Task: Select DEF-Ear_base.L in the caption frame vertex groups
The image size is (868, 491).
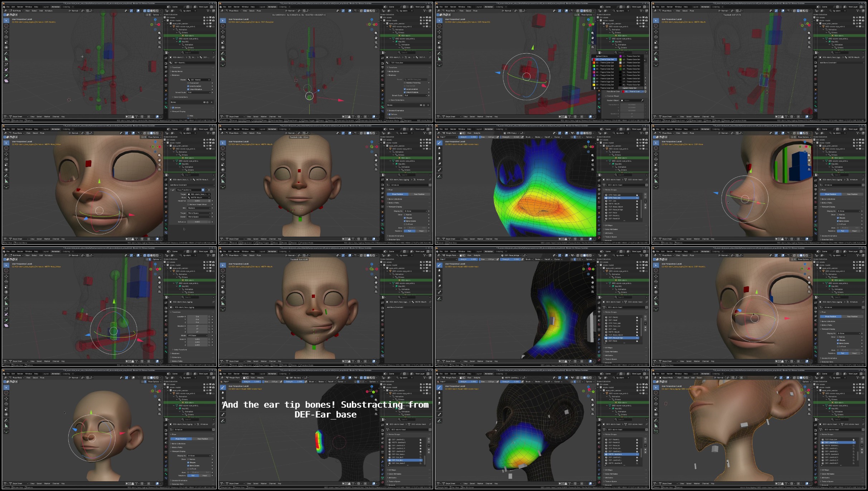Action: click(405, 454)
